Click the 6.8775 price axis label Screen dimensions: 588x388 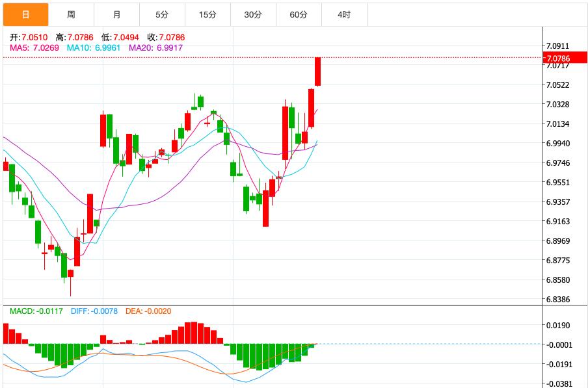click(x=557, y=260)
